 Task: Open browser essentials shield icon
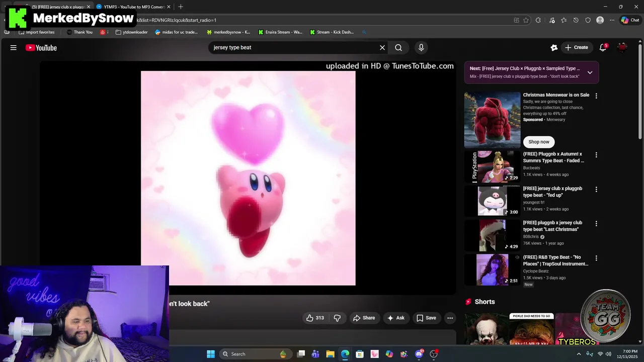coord(588,20)
